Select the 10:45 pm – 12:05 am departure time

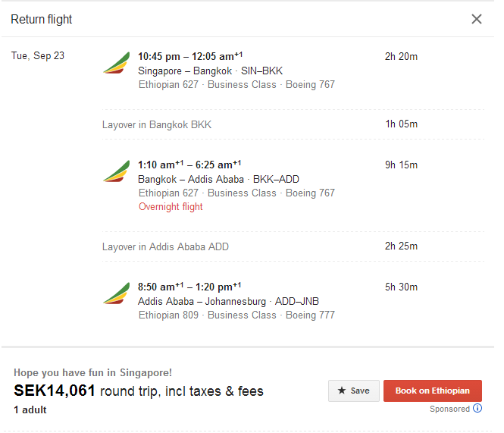coord(189,56)
